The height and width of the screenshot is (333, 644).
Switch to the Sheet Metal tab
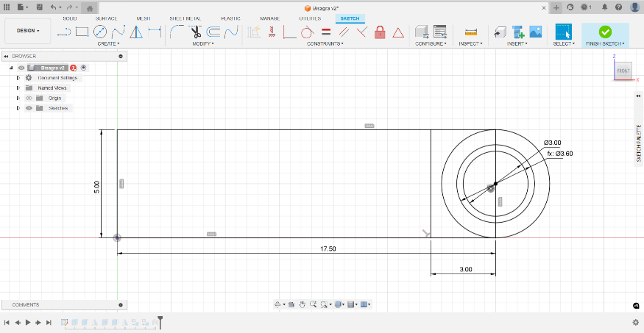pos(185,18)
